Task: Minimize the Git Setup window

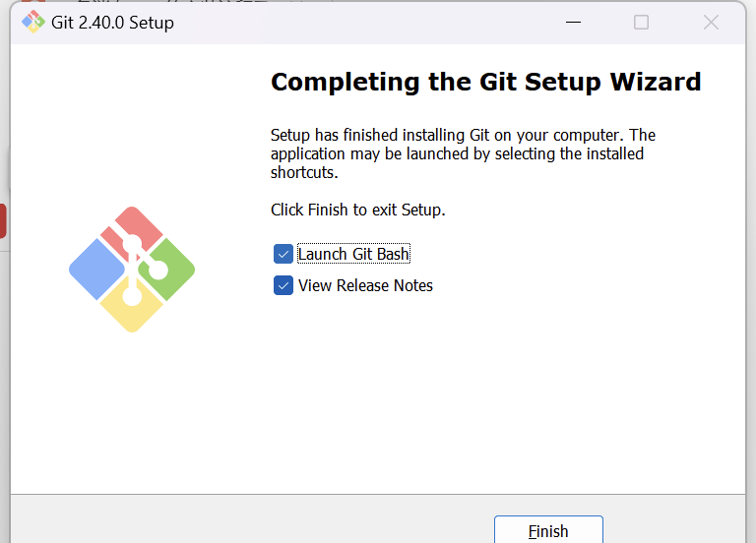Action: [573, 23]
